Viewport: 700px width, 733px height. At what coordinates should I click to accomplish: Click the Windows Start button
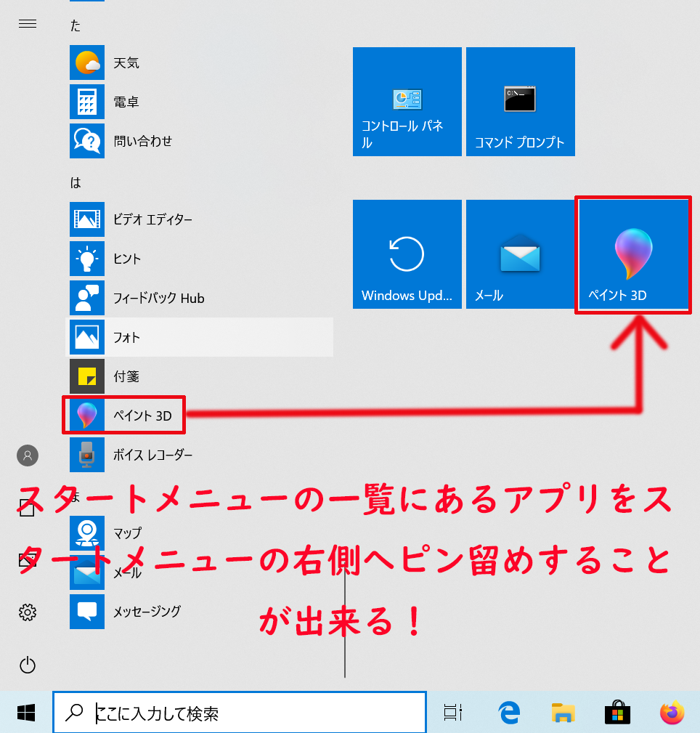click(x=26, y=713)
